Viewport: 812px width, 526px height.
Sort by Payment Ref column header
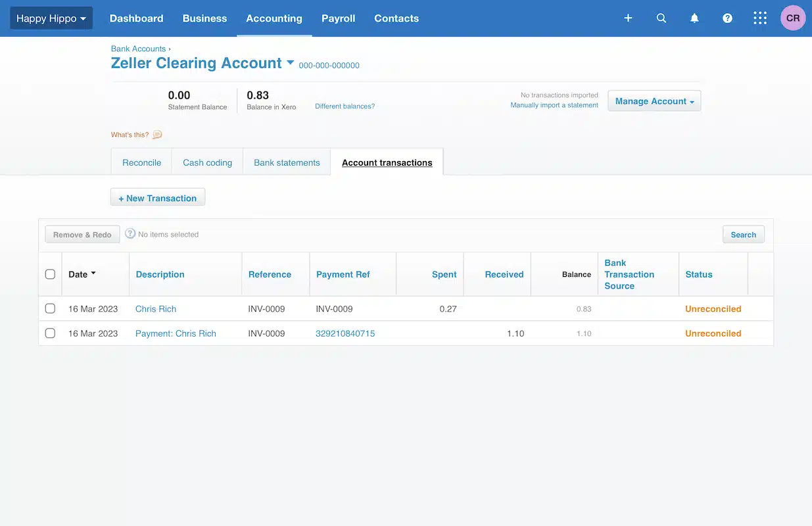[343, 274]
